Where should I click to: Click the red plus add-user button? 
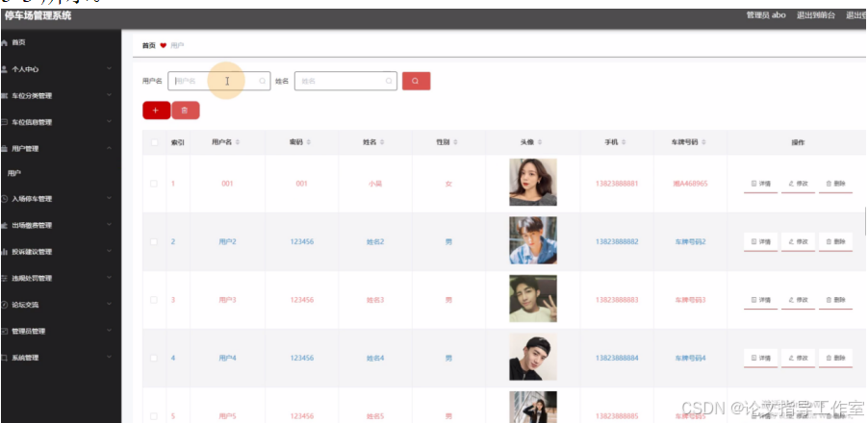coord(156,110)
